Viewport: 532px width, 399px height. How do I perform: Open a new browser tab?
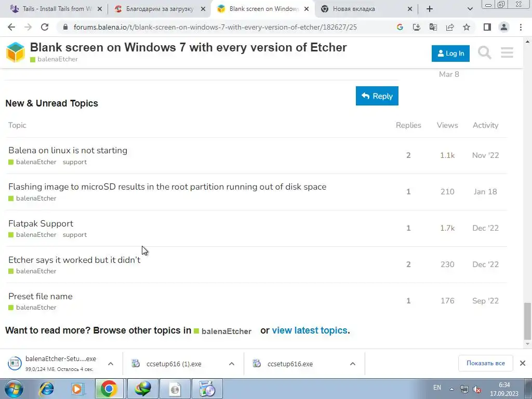[x=430, y=9]
